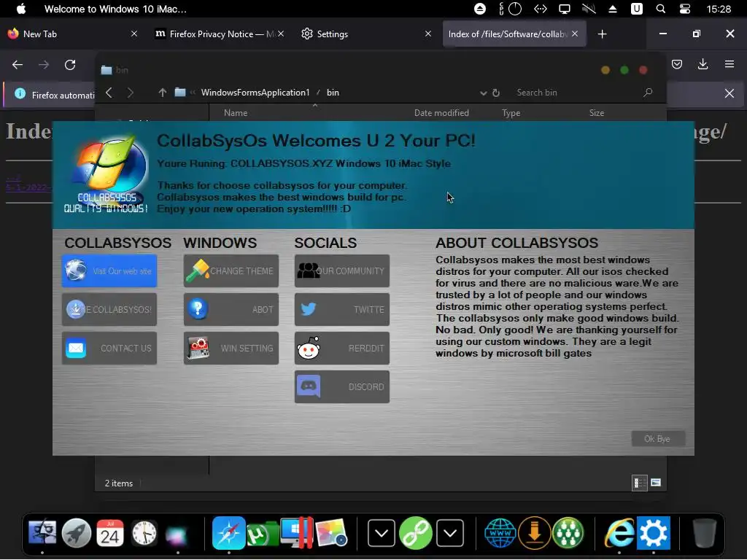
Task: Click the green chain link dock icon
Action: click(x=415, y=533)
